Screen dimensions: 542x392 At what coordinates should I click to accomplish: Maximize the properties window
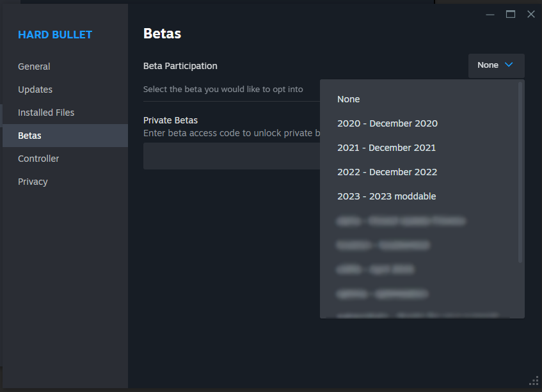pos(511,14)
